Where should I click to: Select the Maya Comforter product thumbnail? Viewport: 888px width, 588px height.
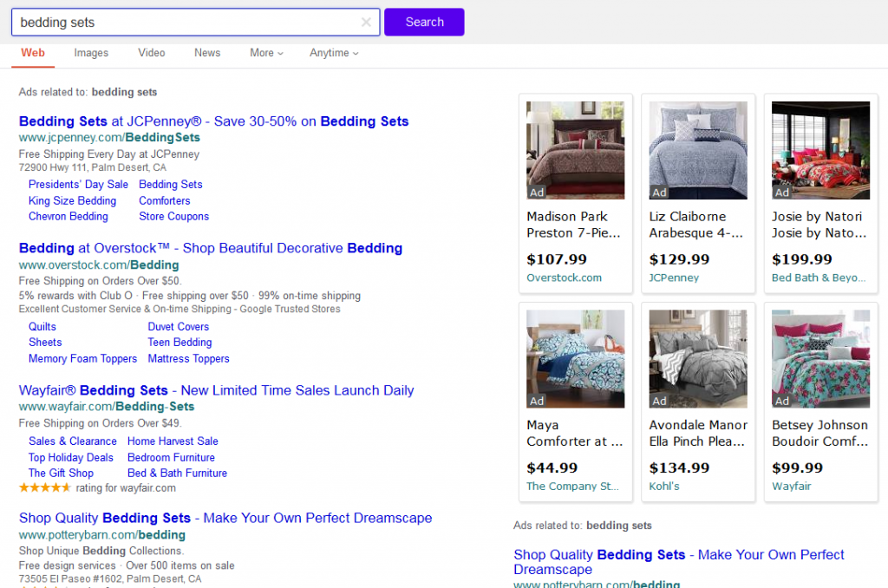click(575, 358)
